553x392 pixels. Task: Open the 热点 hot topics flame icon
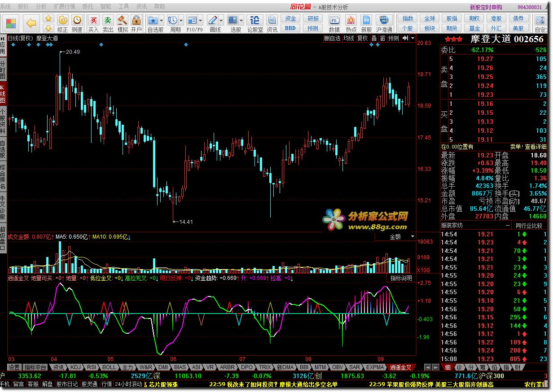click(351, 20)
